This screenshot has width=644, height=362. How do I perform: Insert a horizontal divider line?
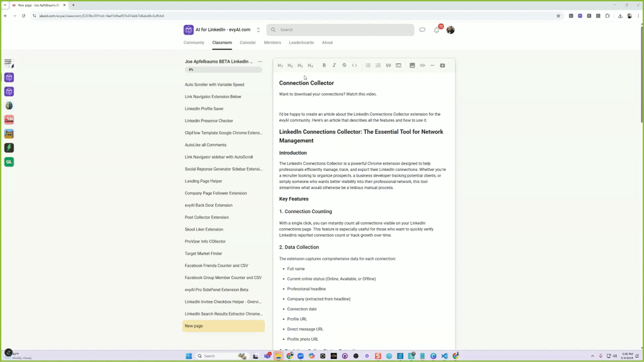coord(432,65)
